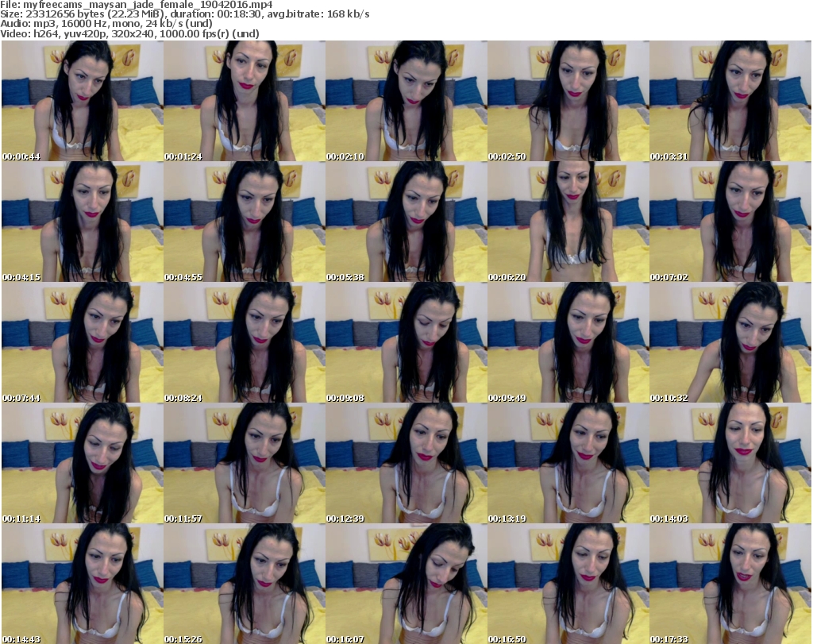Screen dimensions: 813x644
Task: Pick the preview frame at 00:09:49
Action: point(568,342)
